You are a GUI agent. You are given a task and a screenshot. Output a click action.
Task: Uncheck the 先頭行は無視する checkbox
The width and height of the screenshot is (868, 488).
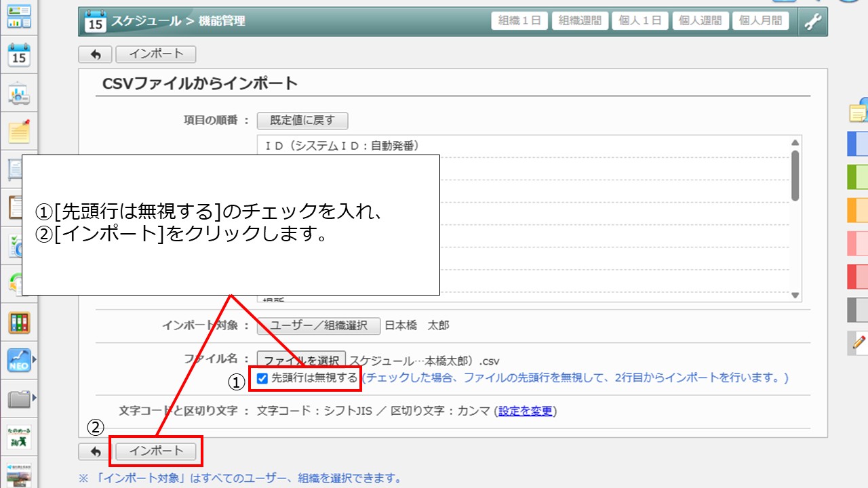coord(262,378)
